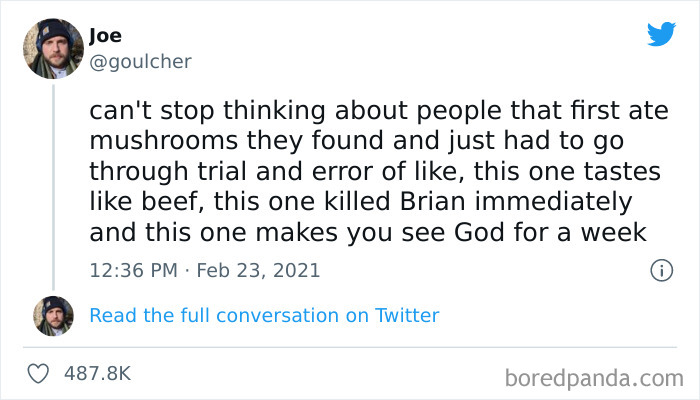Viewport: 700px width, 400px height.
Task: Click the word "Twitter" in the conversation link
Action: pos(407,315)
